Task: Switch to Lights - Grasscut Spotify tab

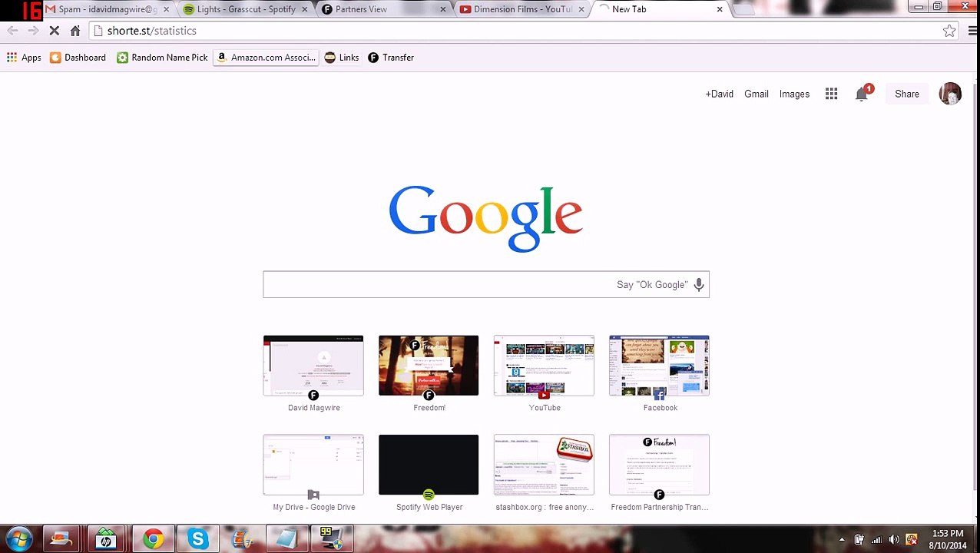Action: [x=246, y=9]
